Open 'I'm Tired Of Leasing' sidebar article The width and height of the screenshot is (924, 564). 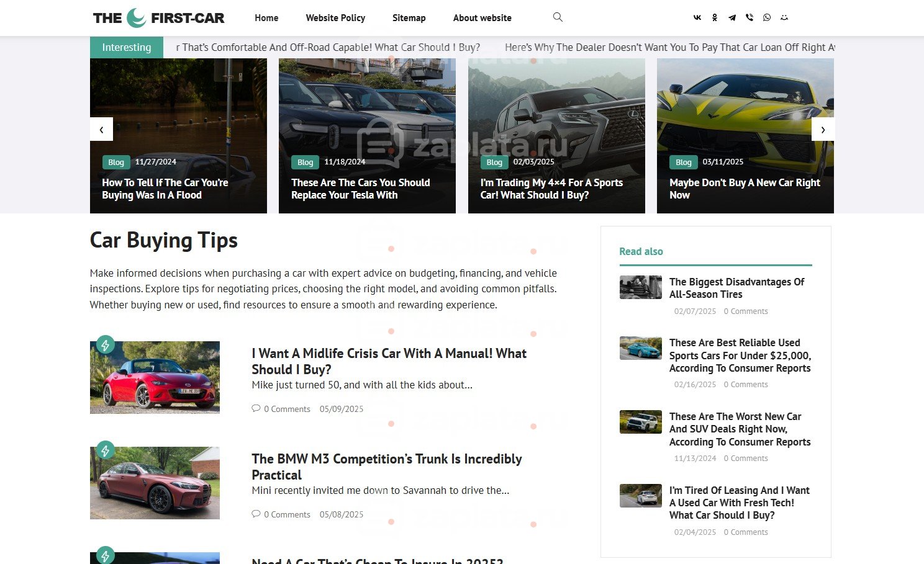[740, 503]
